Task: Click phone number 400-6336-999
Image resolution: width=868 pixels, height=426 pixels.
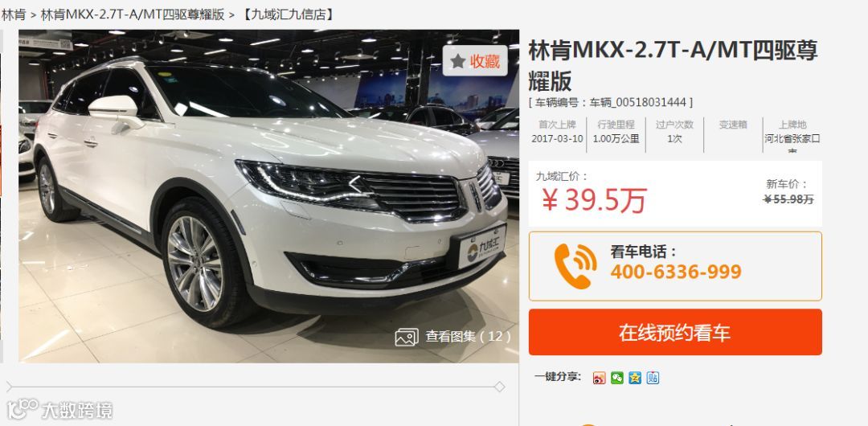Action: [x=676, y=272]
